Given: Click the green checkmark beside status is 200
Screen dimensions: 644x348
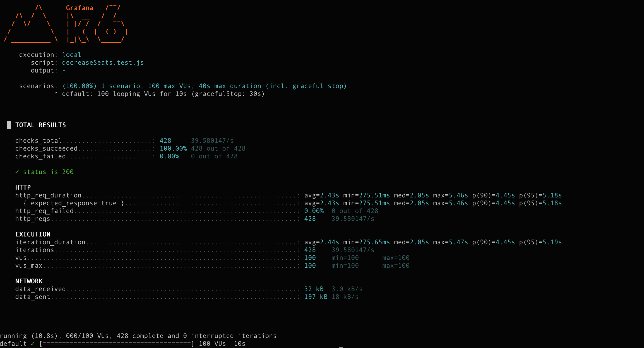Looking at the screenshot, I should click(x=17, y=172).
